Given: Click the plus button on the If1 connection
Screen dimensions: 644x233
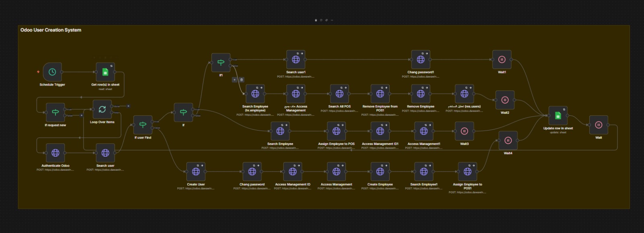Looking at the screenshot, I should (x=234, y=80).
